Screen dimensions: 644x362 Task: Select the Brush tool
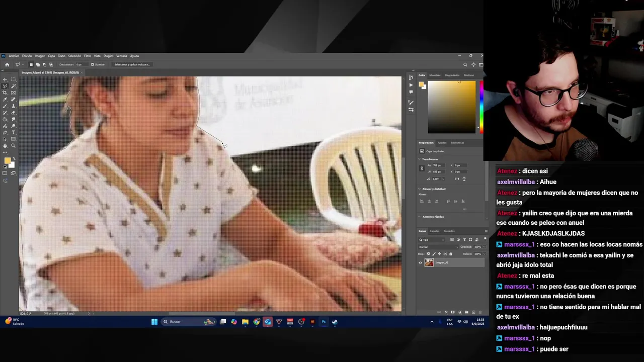[x=5, y=106]
